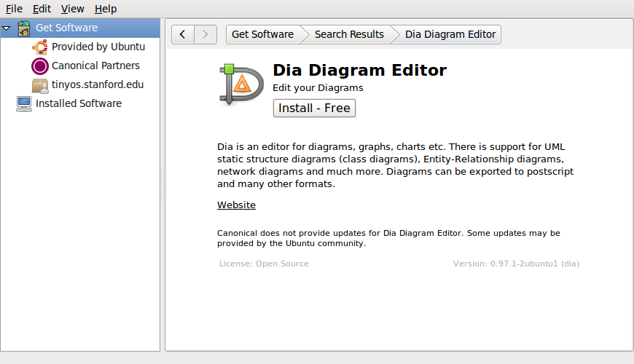The width and height of the screenshot is (634, 364).
Task: Open the Edit menu
Action: 42,9
